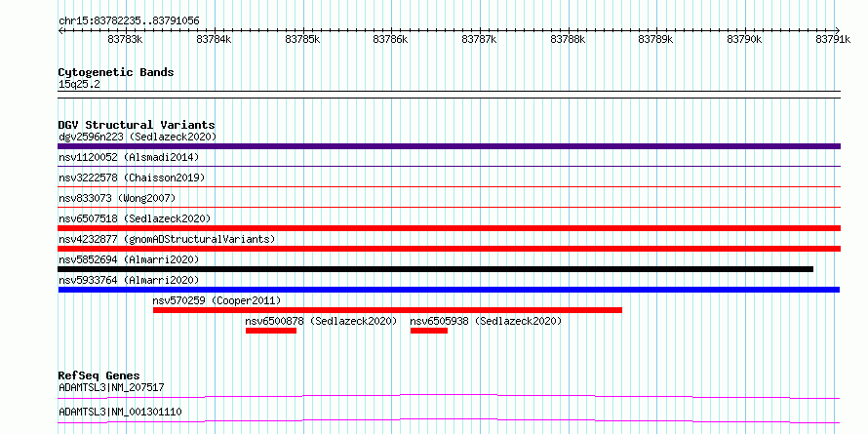Click the Cytogenetic Bands track title
The image size is (868, 434).
coord(116,72)
